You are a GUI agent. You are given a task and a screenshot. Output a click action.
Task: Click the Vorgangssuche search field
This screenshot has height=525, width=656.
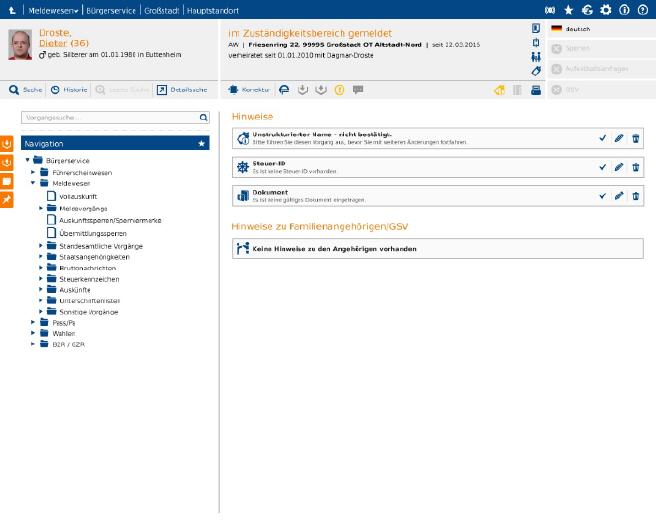tap(108, 117)
